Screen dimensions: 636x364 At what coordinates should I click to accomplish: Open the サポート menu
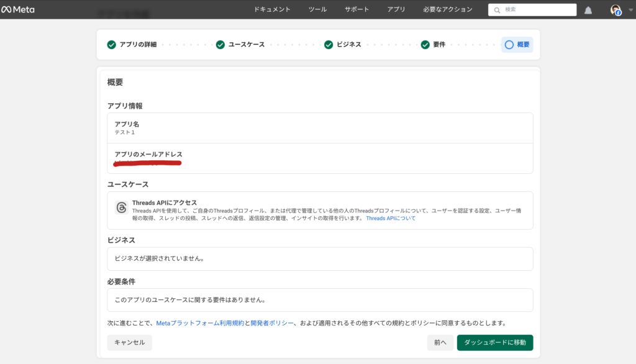357,9
